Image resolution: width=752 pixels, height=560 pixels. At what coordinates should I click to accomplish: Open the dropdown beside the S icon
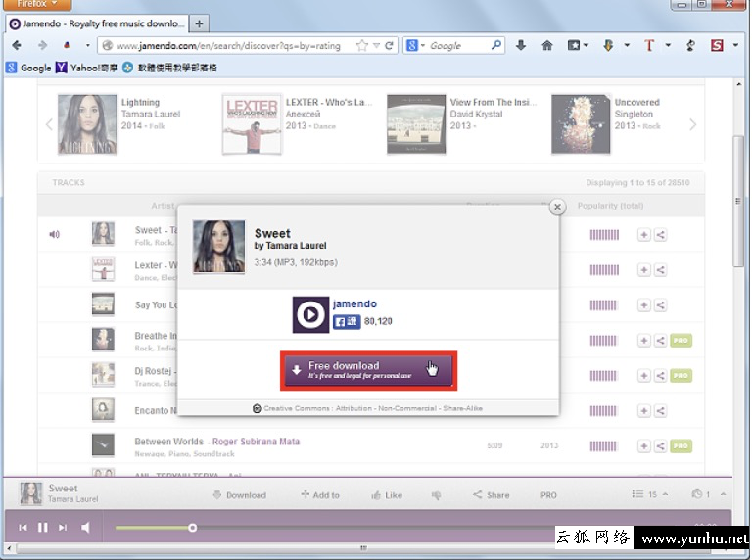point(735,45)
